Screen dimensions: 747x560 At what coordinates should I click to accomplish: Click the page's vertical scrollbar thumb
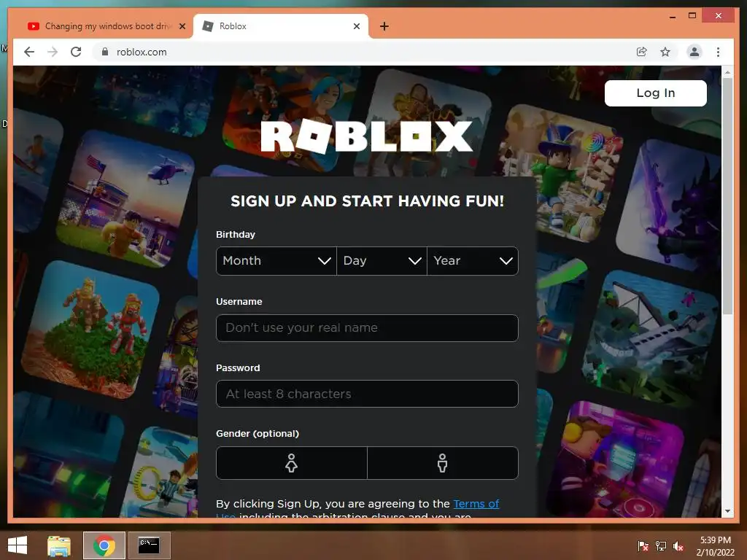tap(727, 196)
